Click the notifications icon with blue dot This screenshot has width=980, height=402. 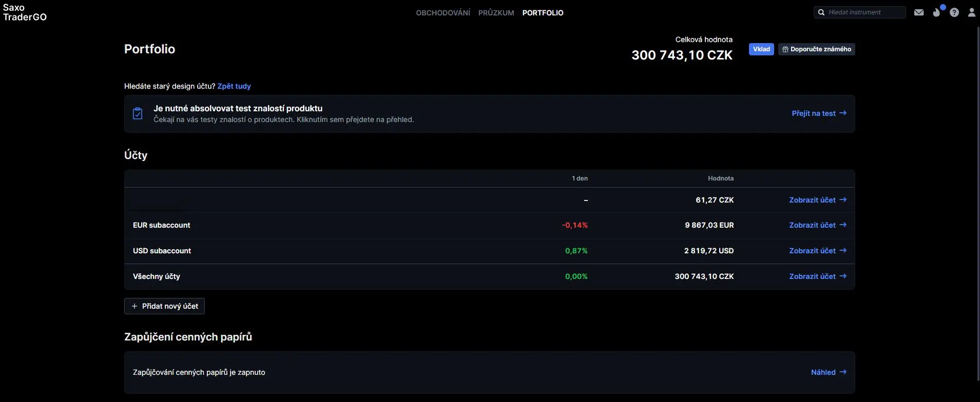[937, 12]
